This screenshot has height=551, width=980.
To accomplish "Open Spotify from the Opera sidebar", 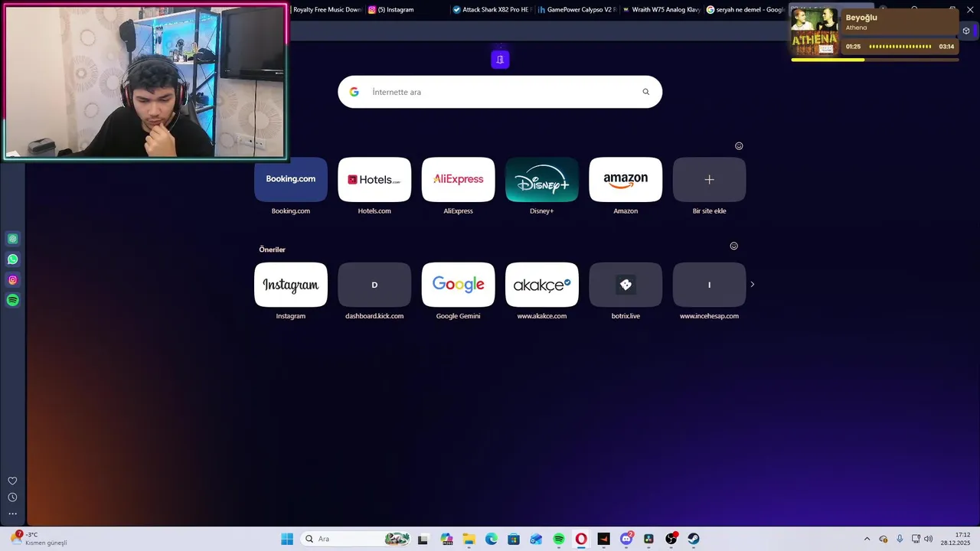I will click(x=12, y=301).
